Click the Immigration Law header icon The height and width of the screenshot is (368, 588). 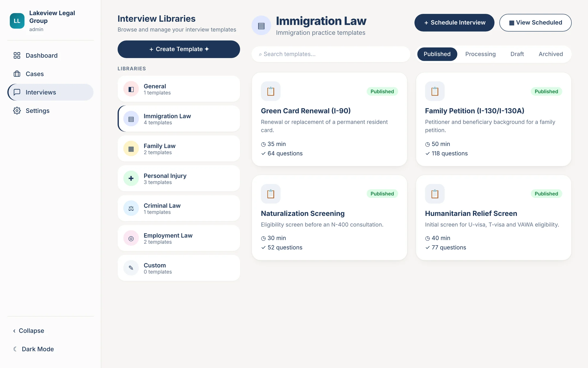point(261,26)
